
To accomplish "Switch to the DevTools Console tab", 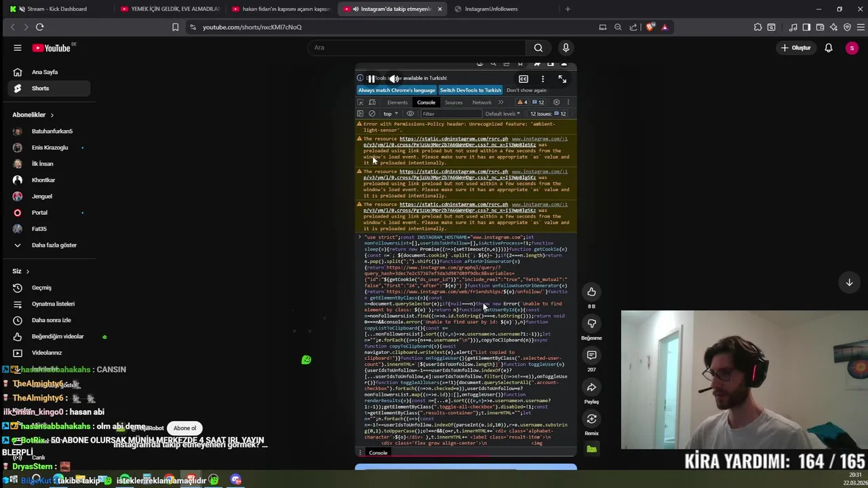I will (426, 102).
